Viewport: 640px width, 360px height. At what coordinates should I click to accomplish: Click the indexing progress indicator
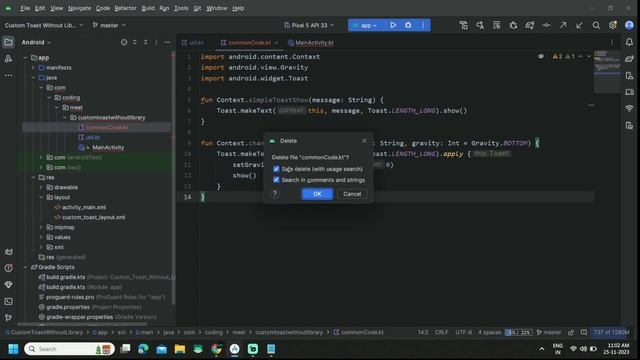tap(518, 332)
